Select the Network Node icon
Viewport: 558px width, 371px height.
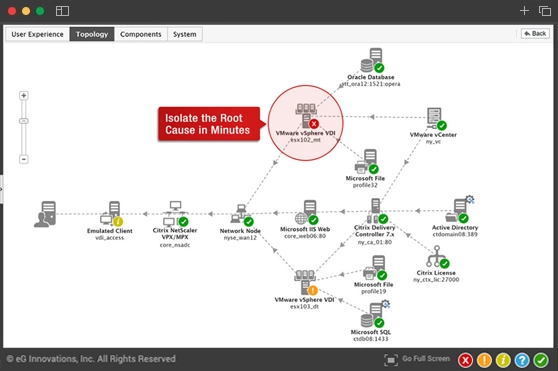pyautogui.click(x=242, y=215)
